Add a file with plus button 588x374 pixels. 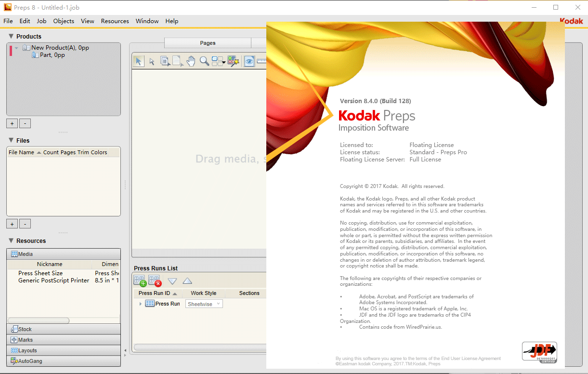click(12, 224)
